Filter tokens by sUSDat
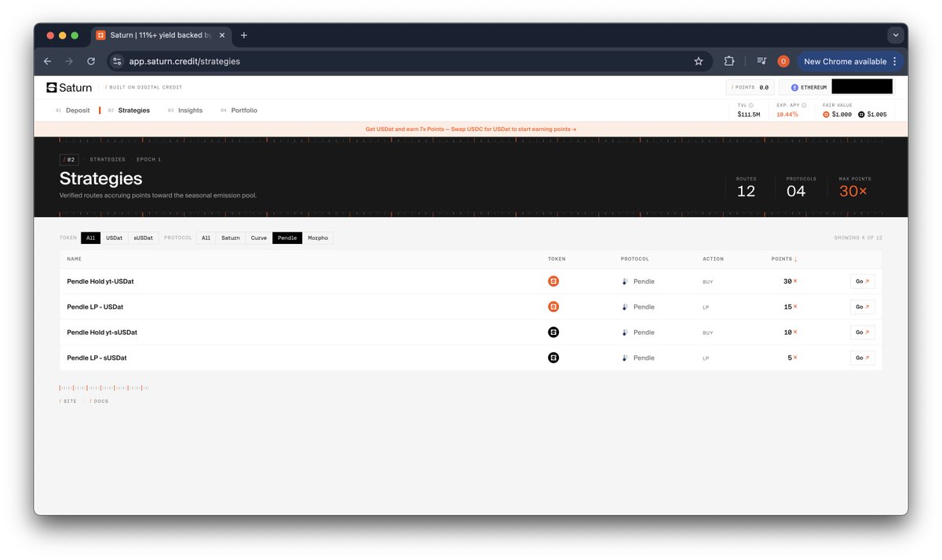The height and width of the screenshot is (560, 942). [x=144, y=238]
